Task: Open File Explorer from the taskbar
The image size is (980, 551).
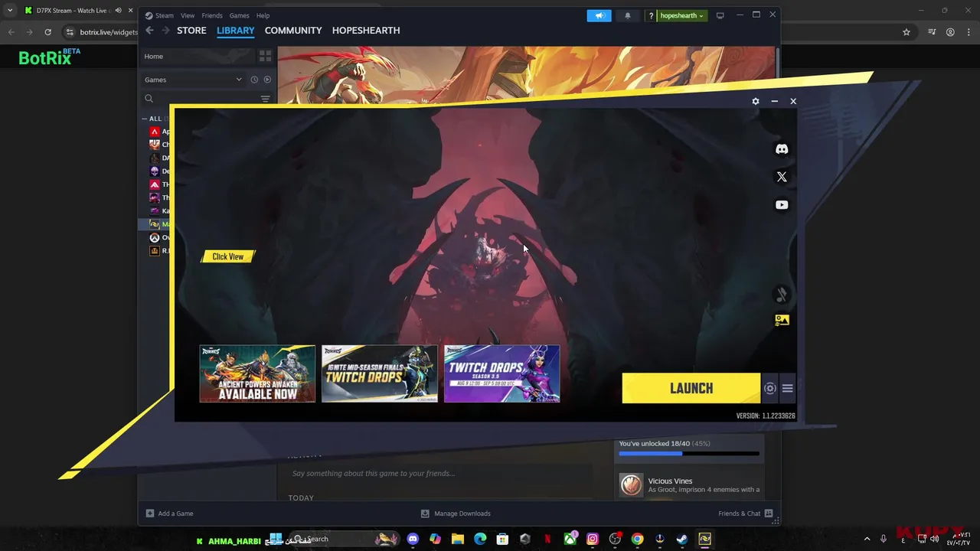Action: point(458,539)
